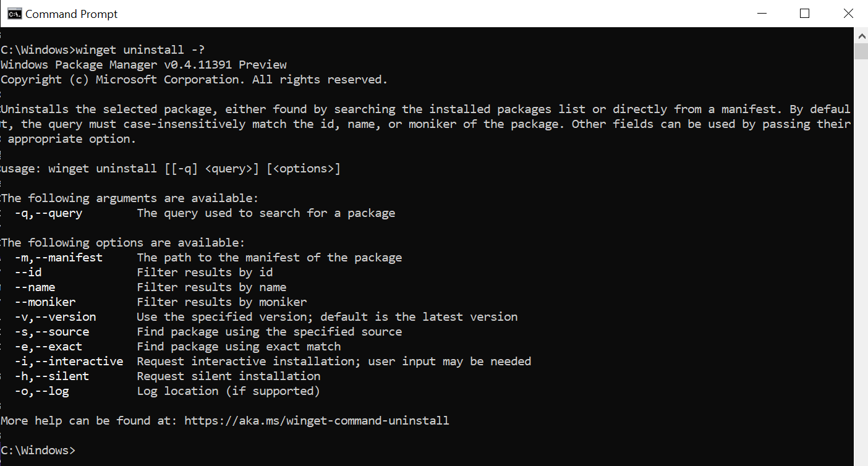Maximize the Command Prompt window

pos(804,14)
